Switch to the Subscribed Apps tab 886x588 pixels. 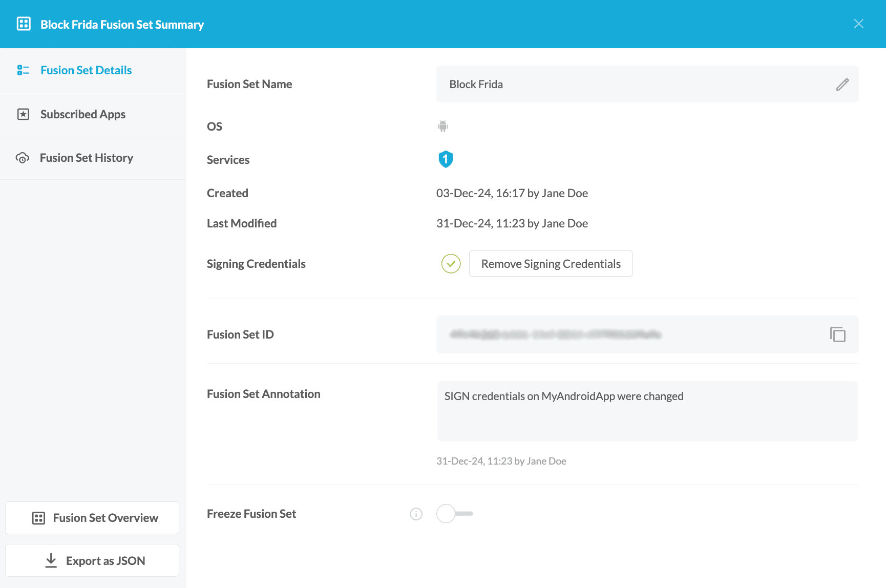(83, 114)
